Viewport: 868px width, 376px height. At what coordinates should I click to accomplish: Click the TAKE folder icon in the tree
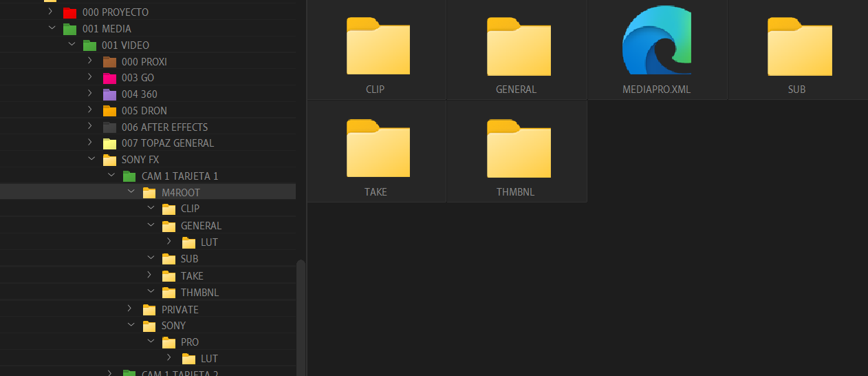(169, 276)
